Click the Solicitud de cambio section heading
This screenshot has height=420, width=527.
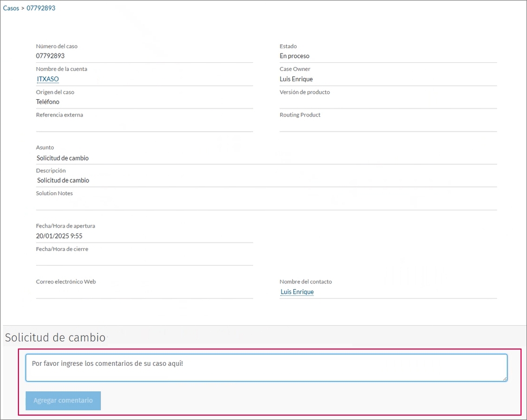(55, 337)
